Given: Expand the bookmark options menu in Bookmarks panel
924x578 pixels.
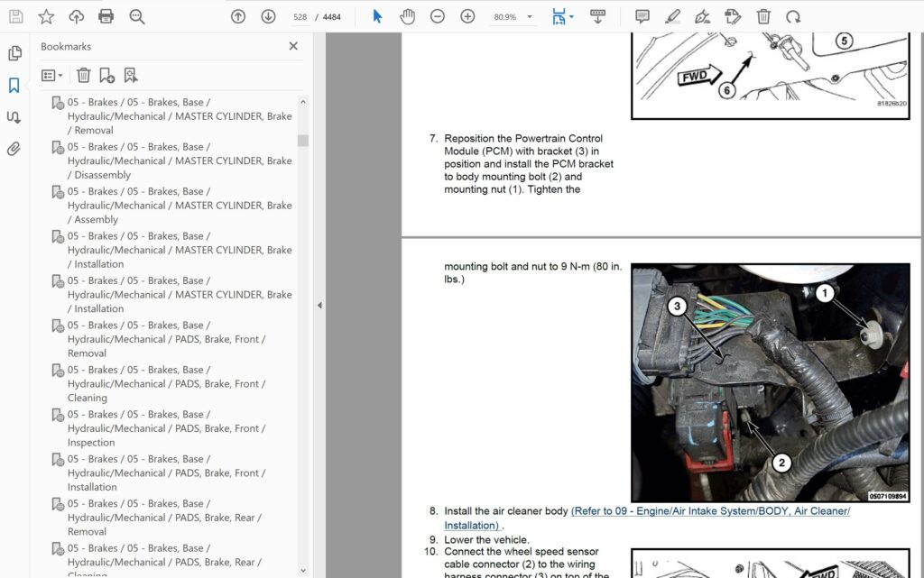Looking at the screenshot, I should point(52,76).
